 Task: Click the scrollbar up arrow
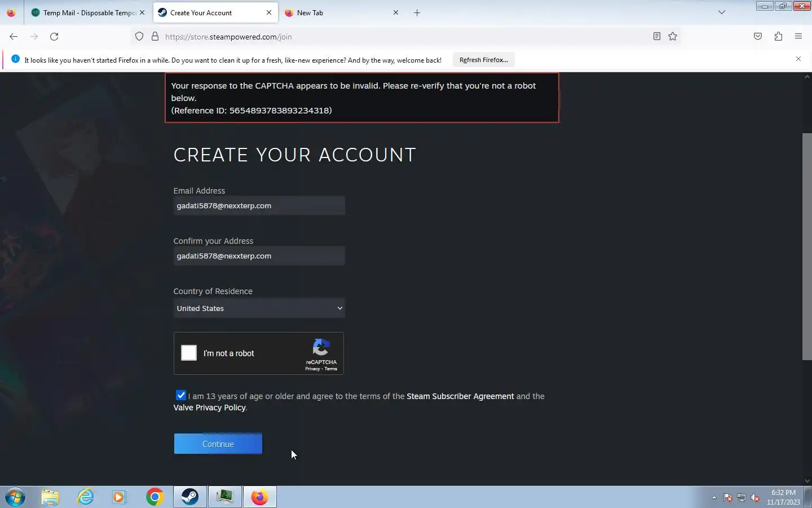click(807, 77)
